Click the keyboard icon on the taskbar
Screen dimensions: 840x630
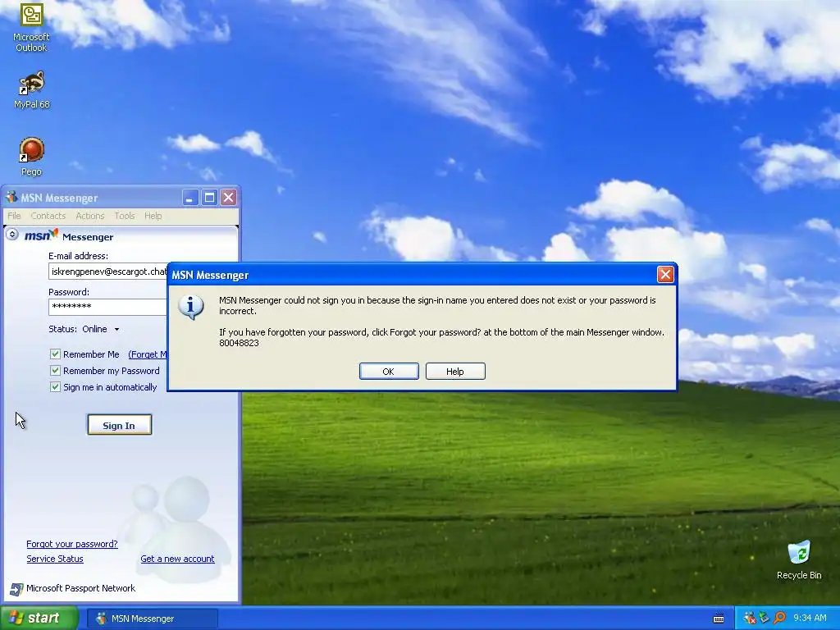[x=719, y=619]
